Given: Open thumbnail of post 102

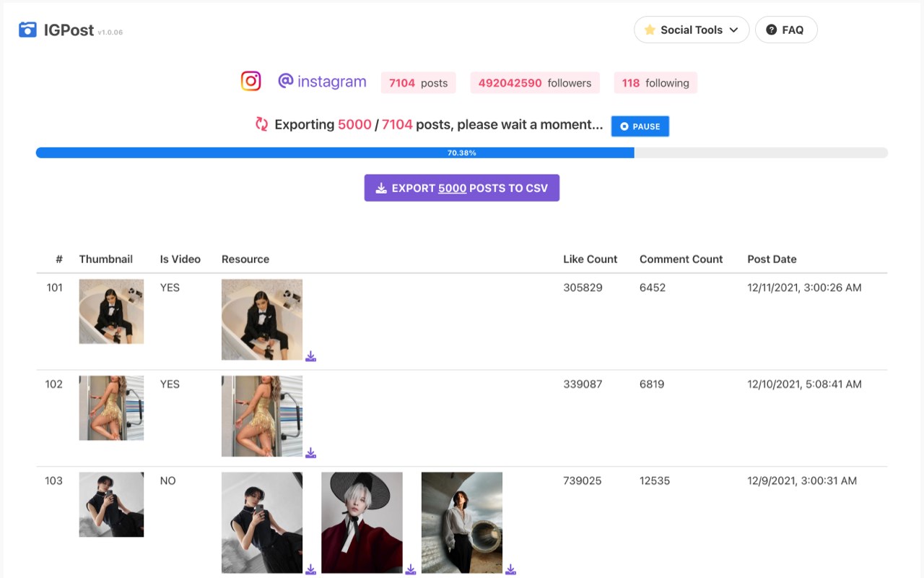Looking at the screenshot, I should point(111,407).
